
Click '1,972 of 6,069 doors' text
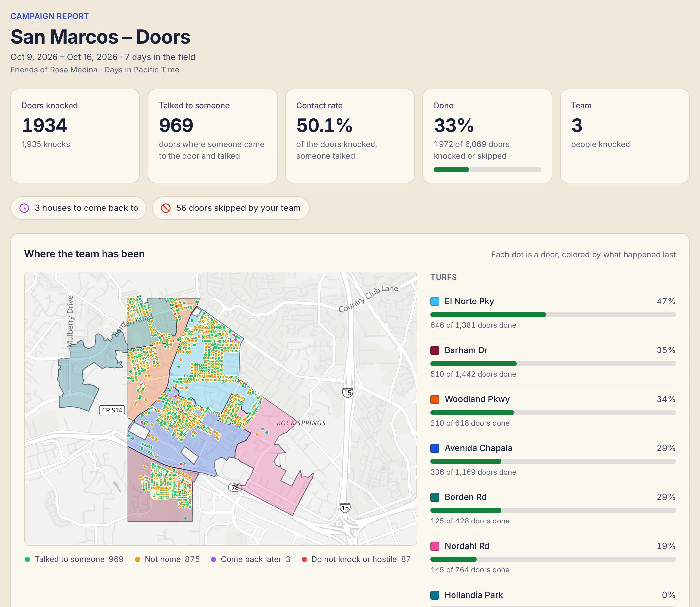coord(471,144)
